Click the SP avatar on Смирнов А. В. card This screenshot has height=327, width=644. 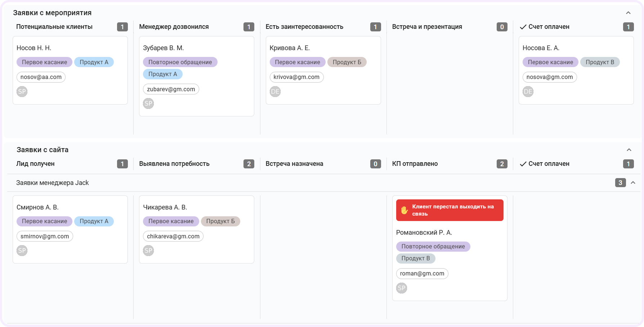pos(22,250)
